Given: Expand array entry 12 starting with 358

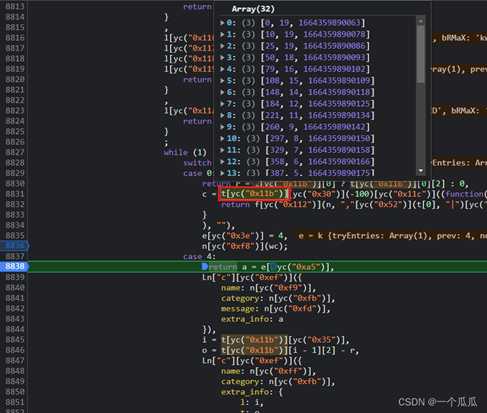Looking at the screenshot, I should pyautogui.click(x=222, y=161).
